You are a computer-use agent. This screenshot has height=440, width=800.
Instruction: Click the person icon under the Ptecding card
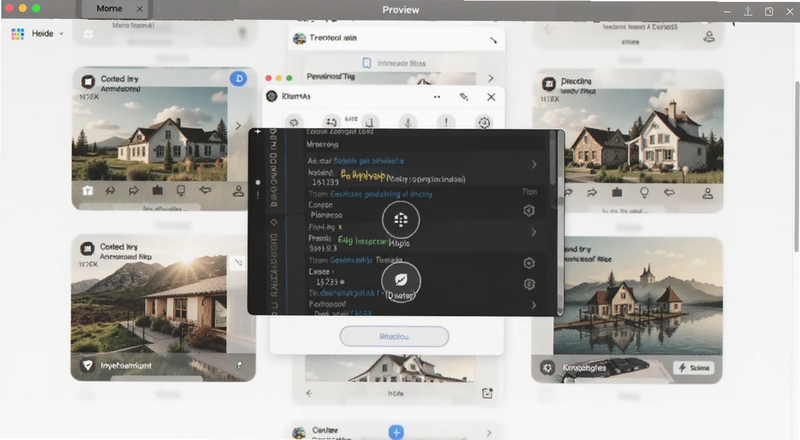pos(707,193)
